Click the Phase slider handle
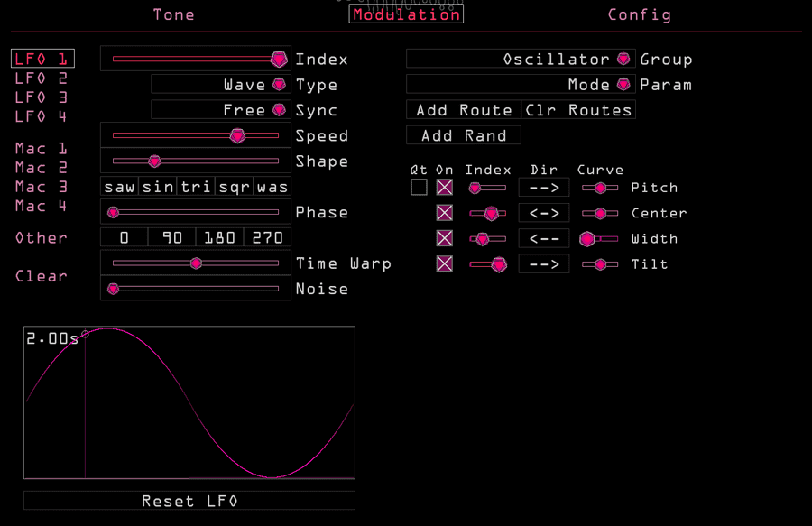This screenshot has width=812, height=526. [113, 212]
